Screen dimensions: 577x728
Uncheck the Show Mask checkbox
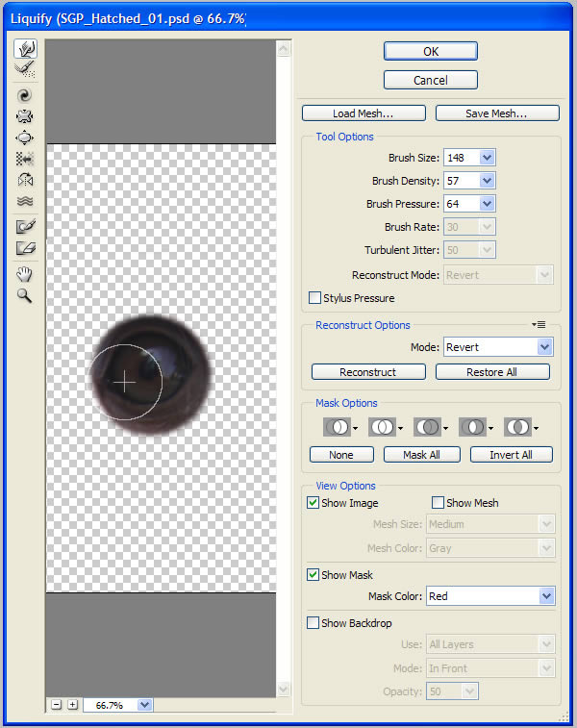point(313,575)
